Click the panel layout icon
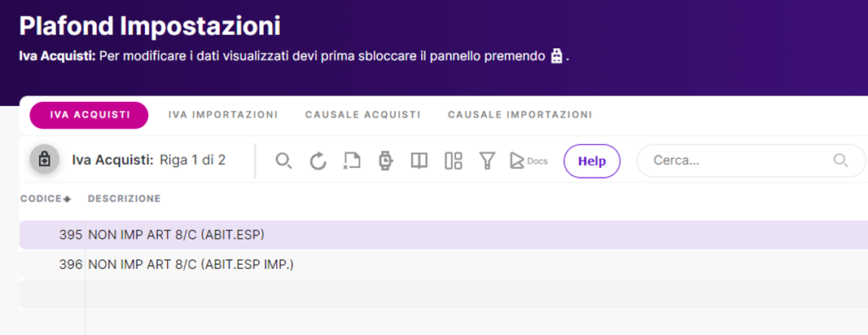This screenshot has height=335, width=868. click(454, 161)
